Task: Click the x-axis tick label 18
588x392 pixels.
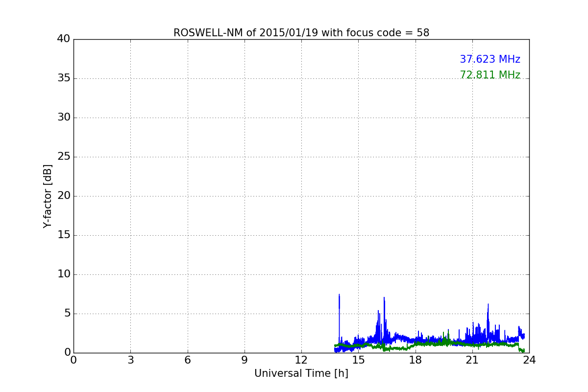Action: (416, 360)
